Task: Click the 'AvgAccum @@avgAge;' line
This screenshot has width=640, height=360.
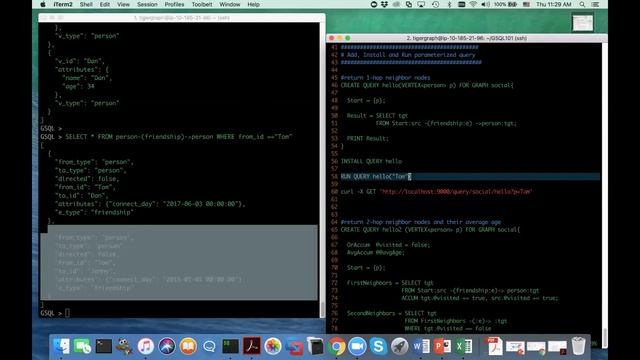Action: 376,253
